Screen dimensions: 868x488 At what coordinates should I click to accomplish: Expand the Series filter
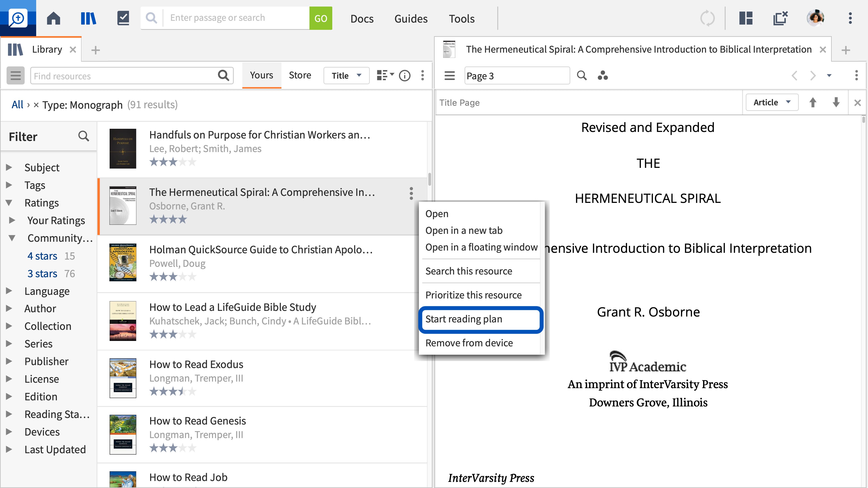(x=9, y=343)
